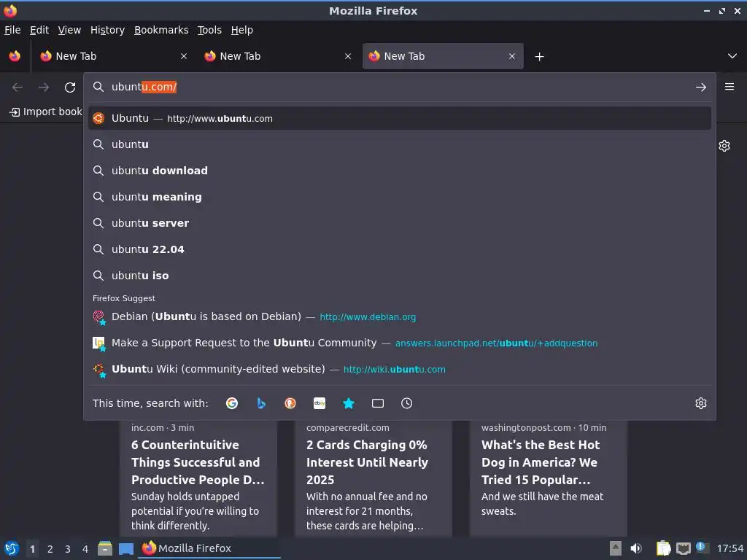This screenshot has height=560, width=747.
Task: Open the network tray icon
Action: 684,548
